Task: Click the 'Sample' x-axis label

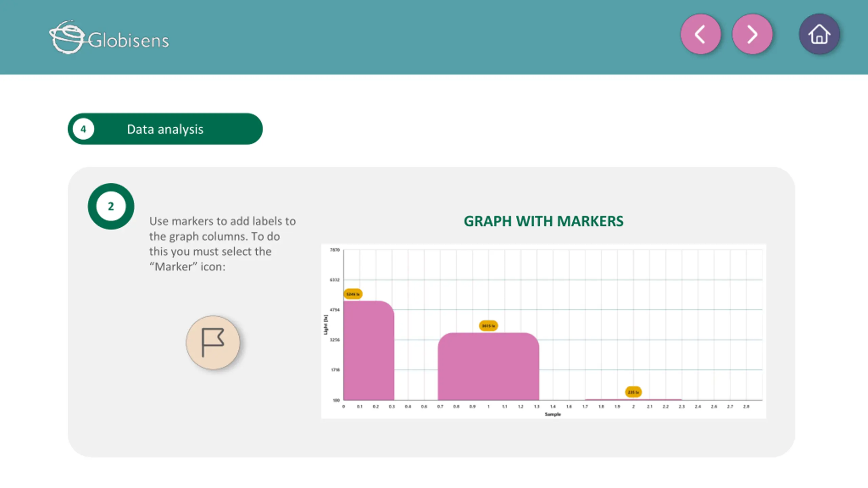Action: pos(553,414)
